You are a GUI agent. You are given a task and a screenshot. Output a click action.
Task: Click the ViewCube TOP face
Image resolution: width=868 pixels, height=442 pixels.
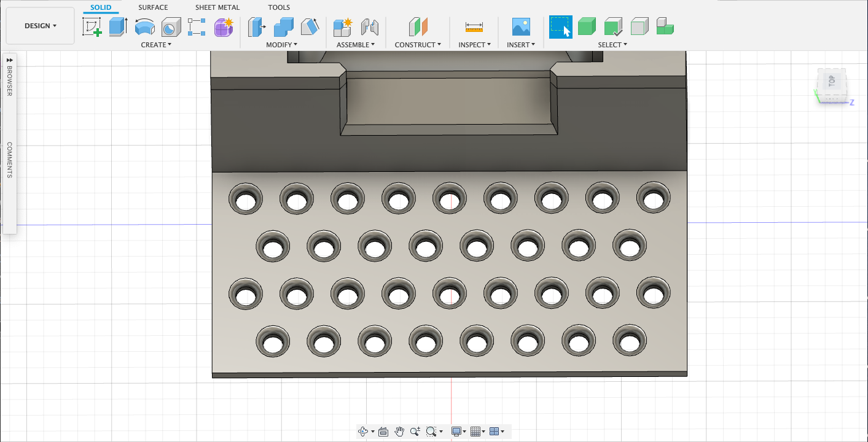click(x=831, y=80)
